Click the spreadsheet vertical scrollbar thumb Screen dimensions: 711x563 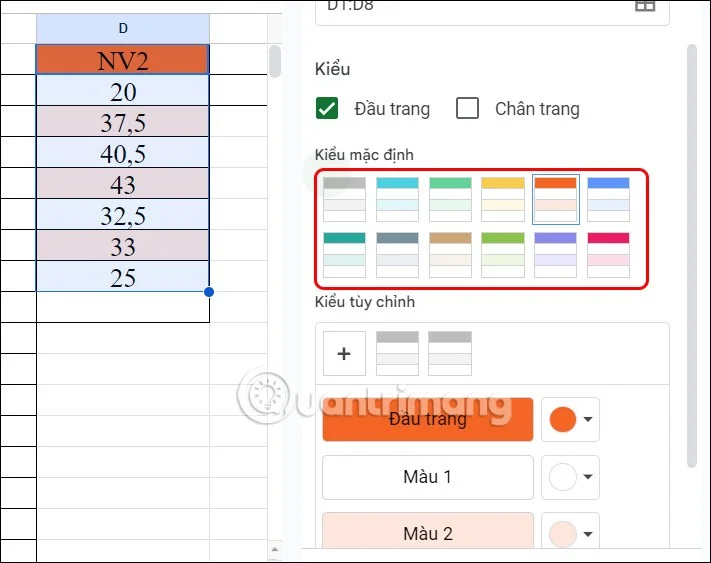tap(275, 61)
